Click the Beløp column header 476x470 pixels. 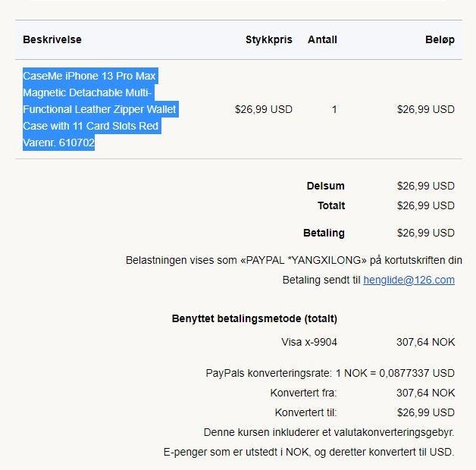pyautogui.click(x=440, y=39)
